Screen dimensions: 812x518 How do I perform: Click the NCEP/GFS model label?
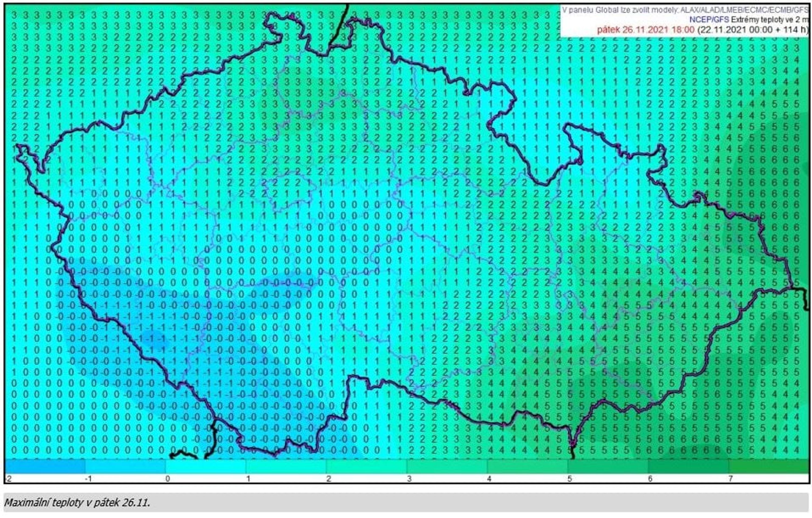tap(709, 19)
